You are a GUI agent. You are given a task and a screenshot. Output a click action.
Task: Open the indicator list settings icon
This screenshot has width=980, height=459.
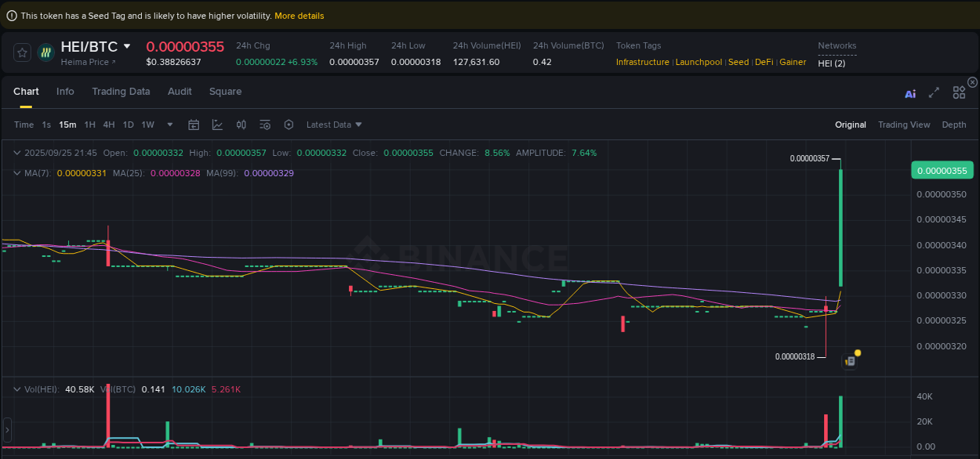tap(264, 124)
